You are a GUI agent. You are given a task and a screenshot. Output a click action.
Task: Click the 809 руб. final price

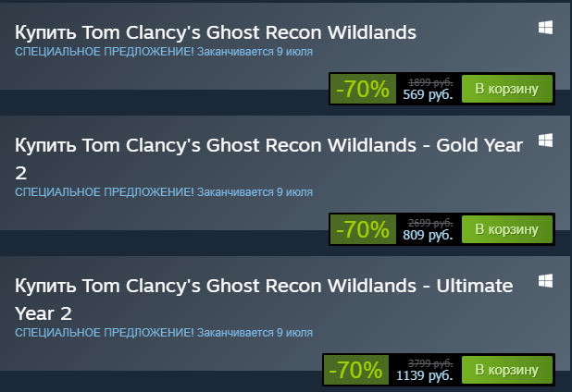pos(428,235)
